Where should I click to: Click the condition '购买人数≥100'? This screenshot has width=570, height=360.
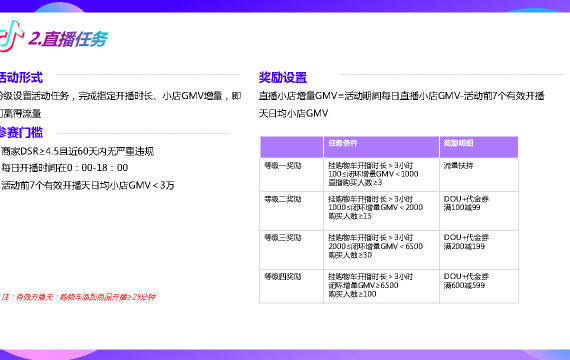352,294
